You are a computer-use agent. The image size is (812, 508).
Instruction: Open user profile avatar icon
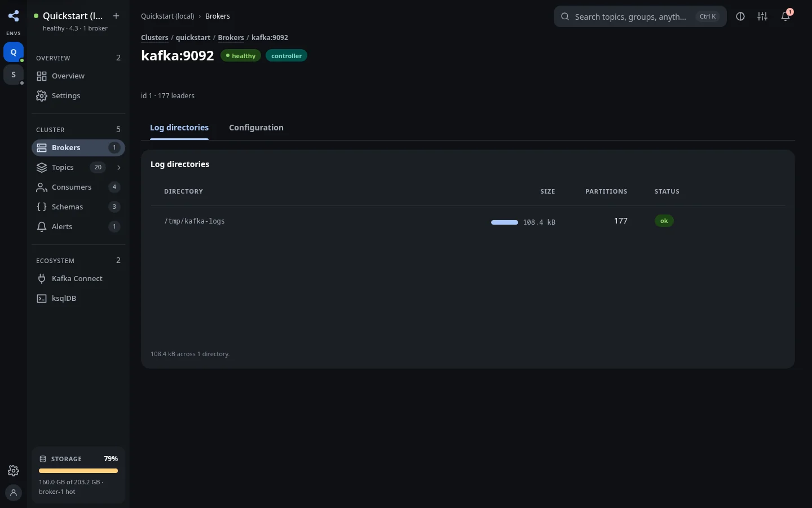(14, 493)
